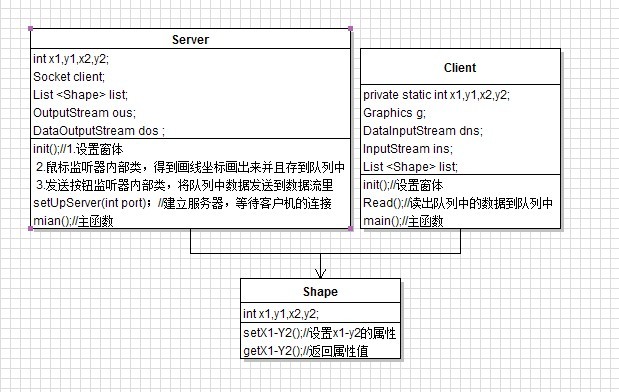Select Server 'init();//1.设置窗体' method
Screen dimensions: 619x392
pos(78,149)
